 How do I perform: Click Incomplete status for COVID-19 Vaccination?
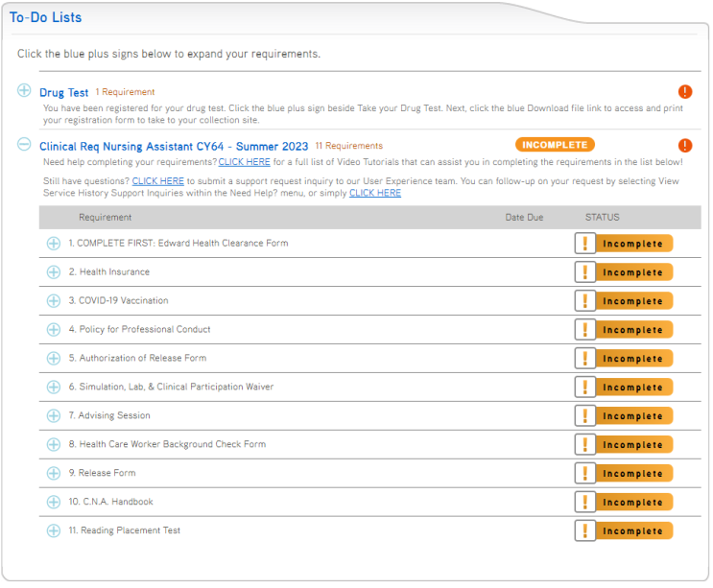click(634, 301)
